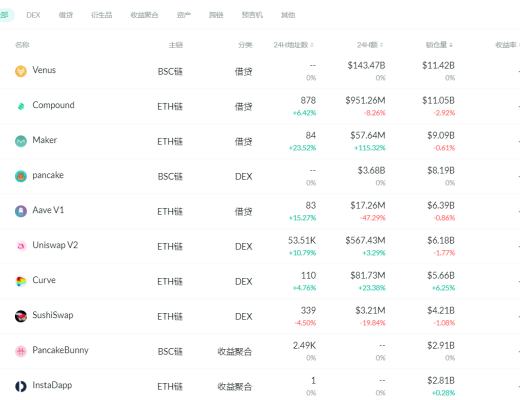Click Uniswap V2's 53.51K address count
The image size is (520, 400).
tap(302, 240)
